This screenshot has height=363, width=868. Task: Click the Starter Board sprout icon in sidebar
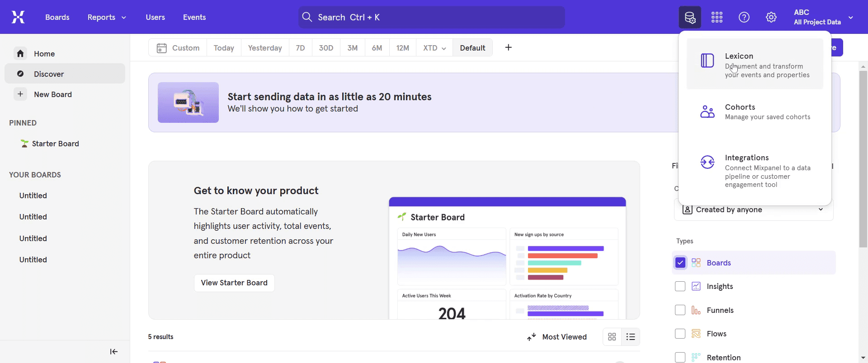click(24, 144)
